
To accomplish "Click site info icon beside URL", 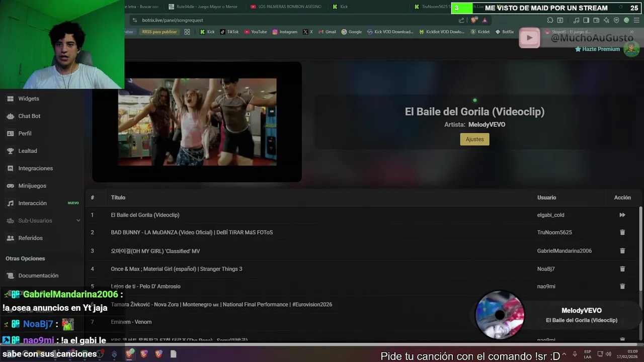I will click(134, 20).
